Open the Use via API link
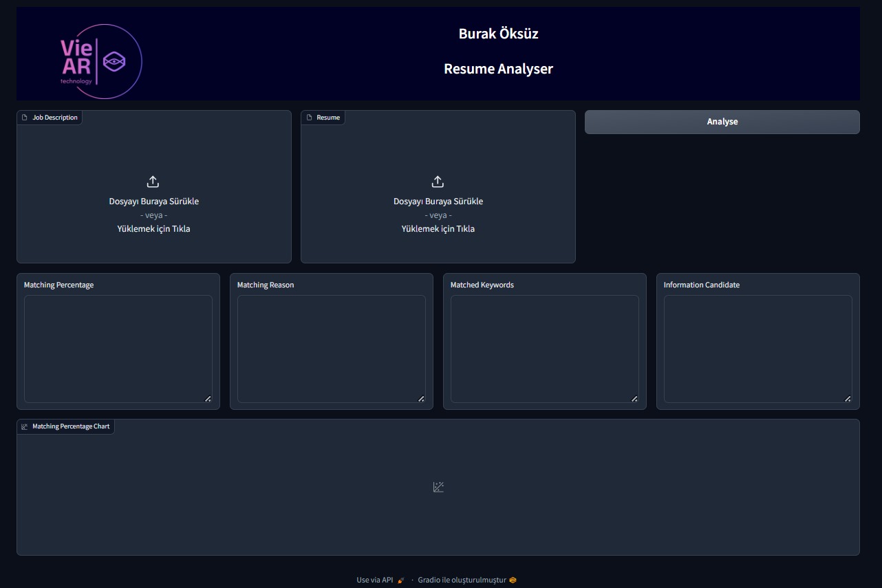Viewport: 882px width, 588px height. tap(380, 580)
